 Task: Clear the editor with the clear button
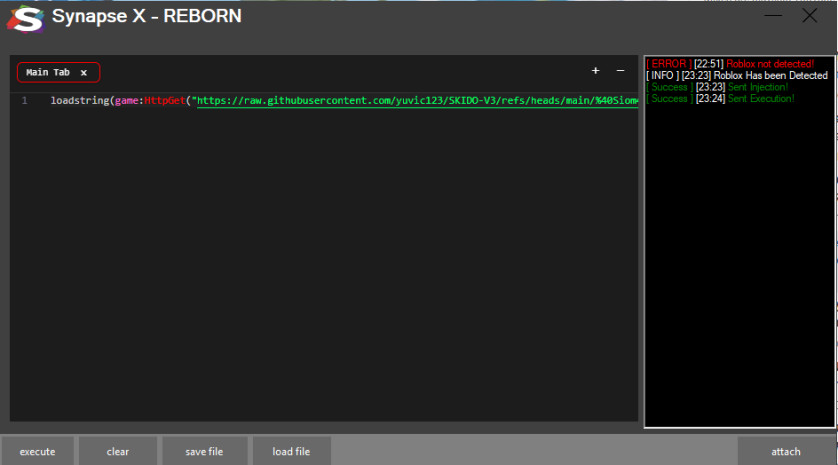tap(118, 451)
